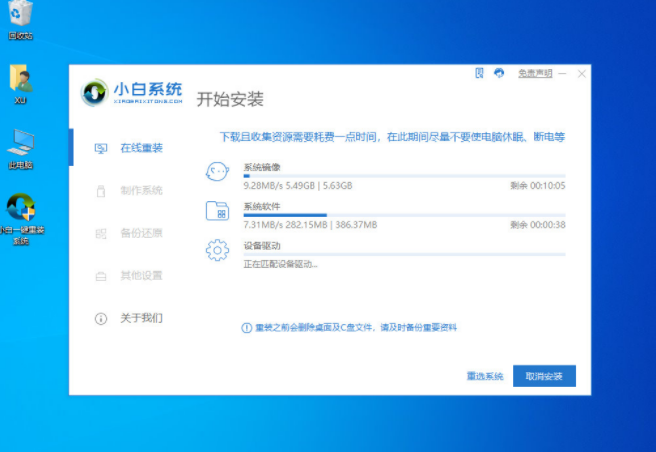The width and height of the screenshot is (656, 452).
Task: Click the 重装之前会删除桌面及C盘文件 notice
Action: click(x=356, y=328)
